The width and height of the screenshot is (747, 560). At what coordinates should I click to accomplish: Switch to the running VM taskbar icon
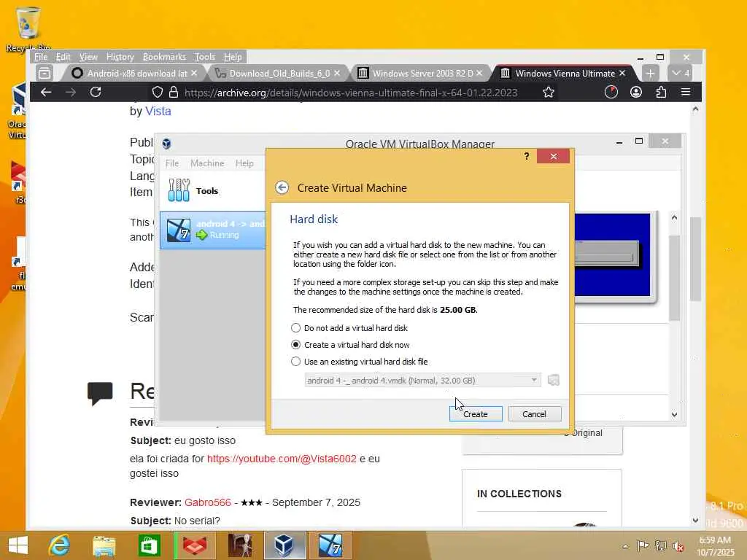pyautogui.click(x=330, y=545)
